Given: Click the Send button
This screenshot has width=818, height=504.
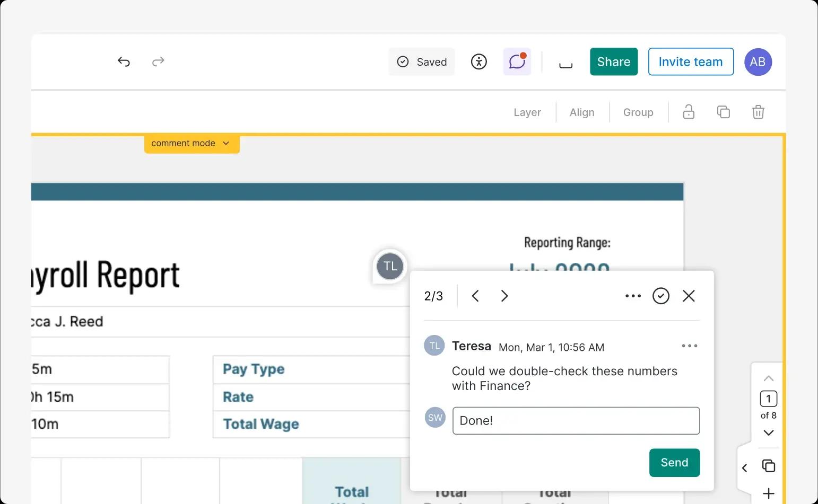Looking at the screenshot, I should point(674,463).
